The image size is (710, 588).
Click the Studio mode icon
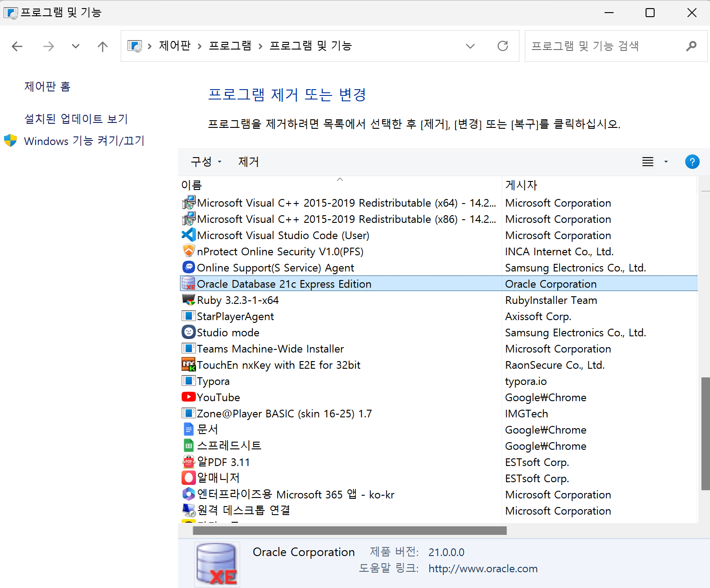[189, 332]
